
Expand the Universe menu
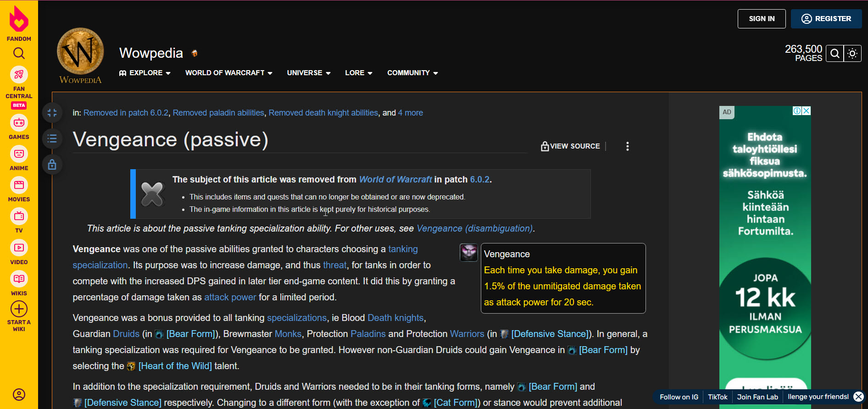coord(309,73)
